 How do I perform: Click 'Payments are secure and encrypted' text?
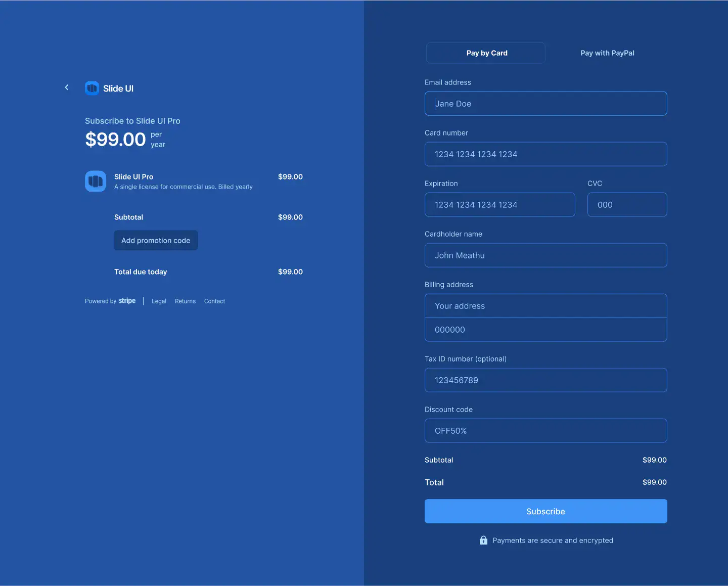553,540
